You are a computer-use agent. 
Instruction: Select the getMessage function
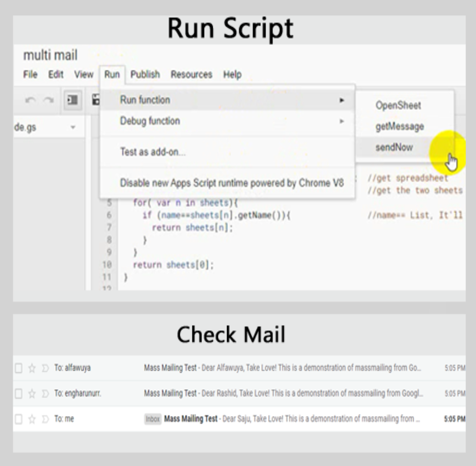[399, 127]
